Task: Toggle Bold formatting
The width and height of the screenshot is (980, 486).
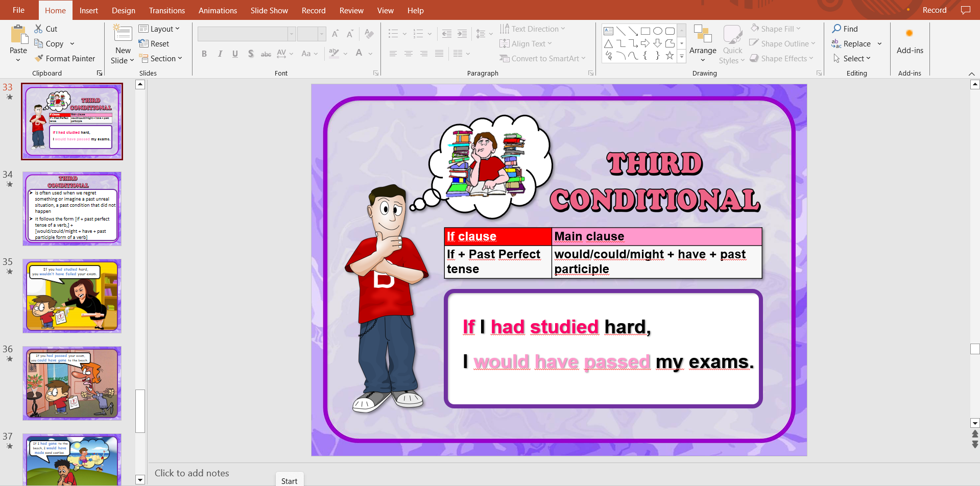Action: [x=204, y=54]
